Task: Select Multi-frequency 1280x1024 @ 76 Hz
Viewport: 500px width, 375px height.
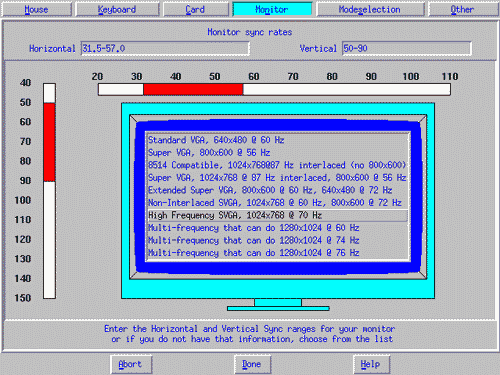Action: tap(277, 253)
